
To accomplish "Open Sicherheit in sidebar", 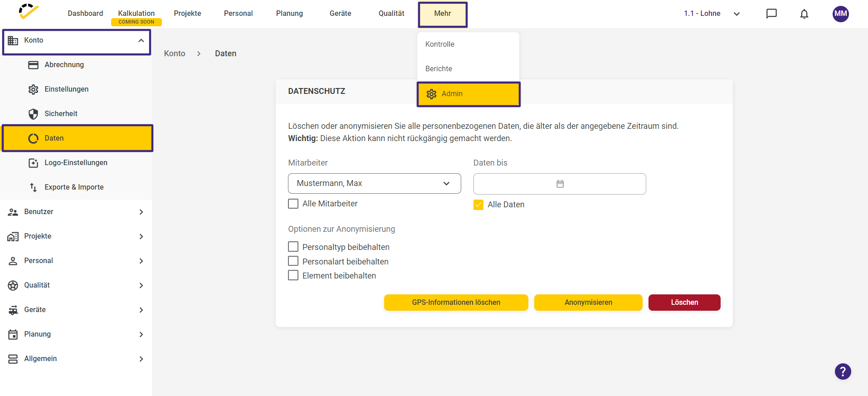I will pos(76,114).
